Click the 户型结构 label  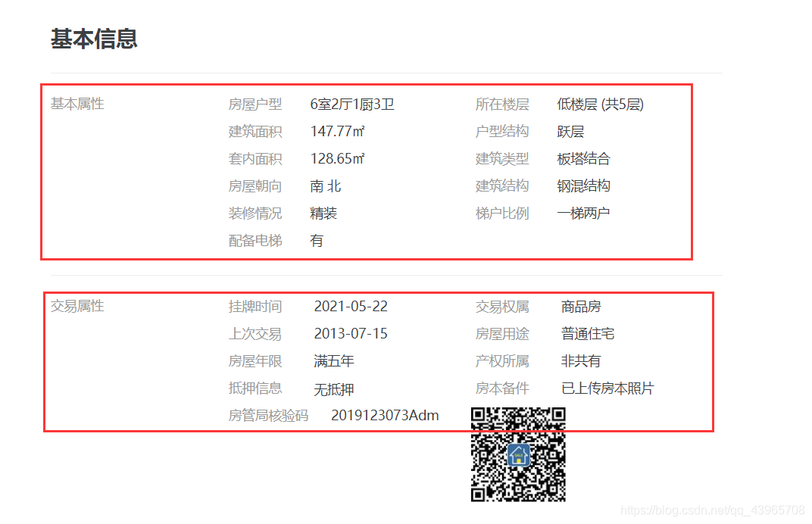click(x=501, y=132)
